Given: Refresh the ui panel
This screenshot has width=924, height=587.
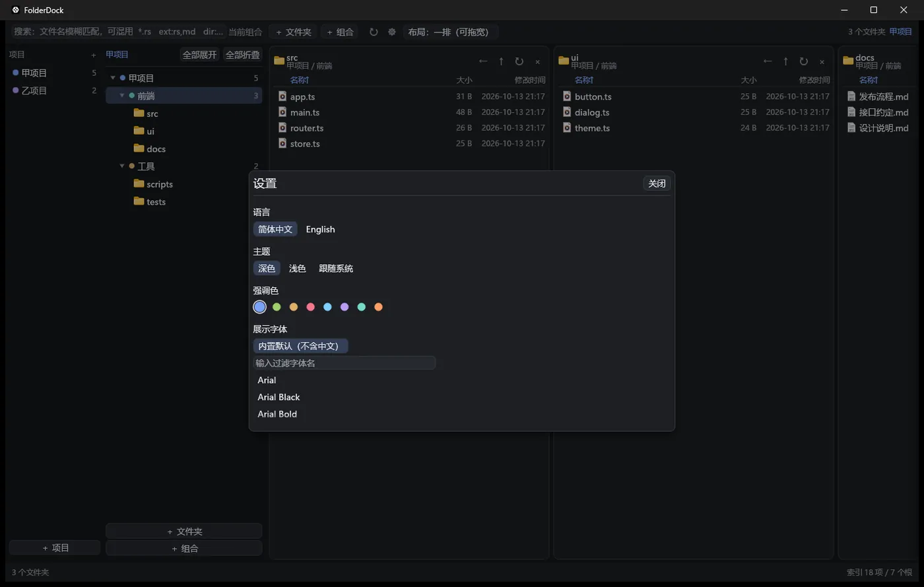Looking at the screenshot, I should click(x=804, y=61).
